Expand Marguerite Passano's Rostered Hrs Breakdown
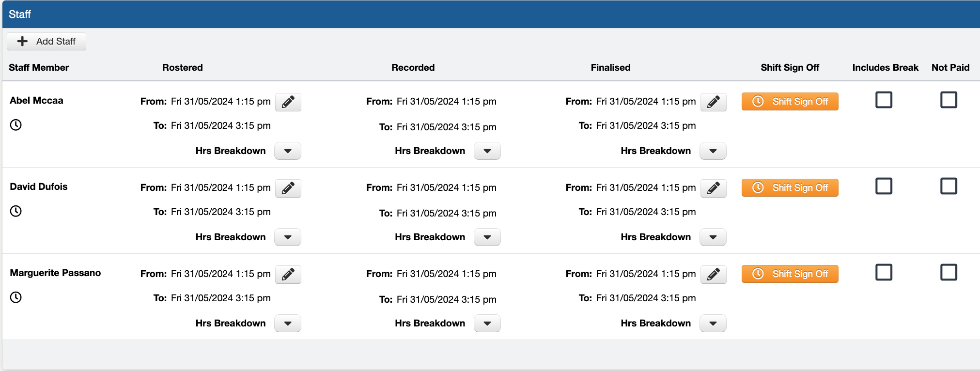This screenshot has height=371, width=980. pyautogui.click(x=288, y=324)
